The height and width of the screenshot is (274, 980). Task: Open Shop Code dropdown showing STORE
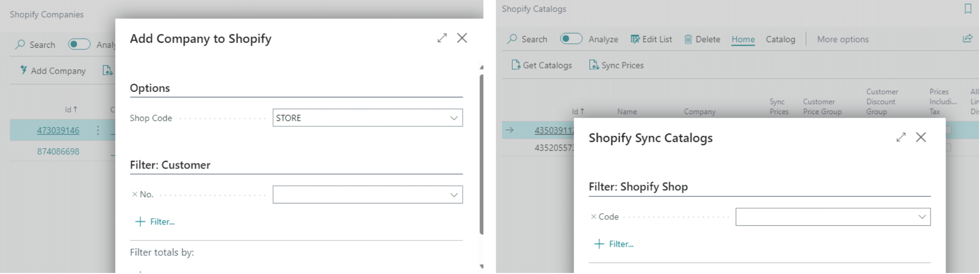(454, 118)
